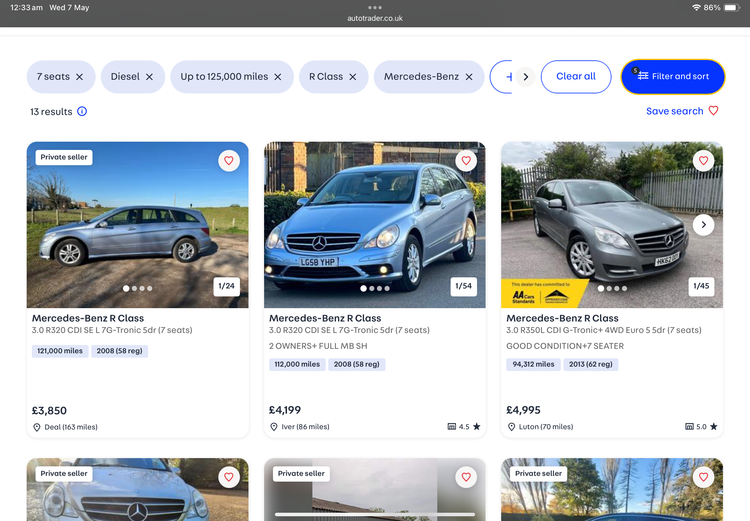
Task: Remove the R Class filter
Action: (x=353, y=77)
